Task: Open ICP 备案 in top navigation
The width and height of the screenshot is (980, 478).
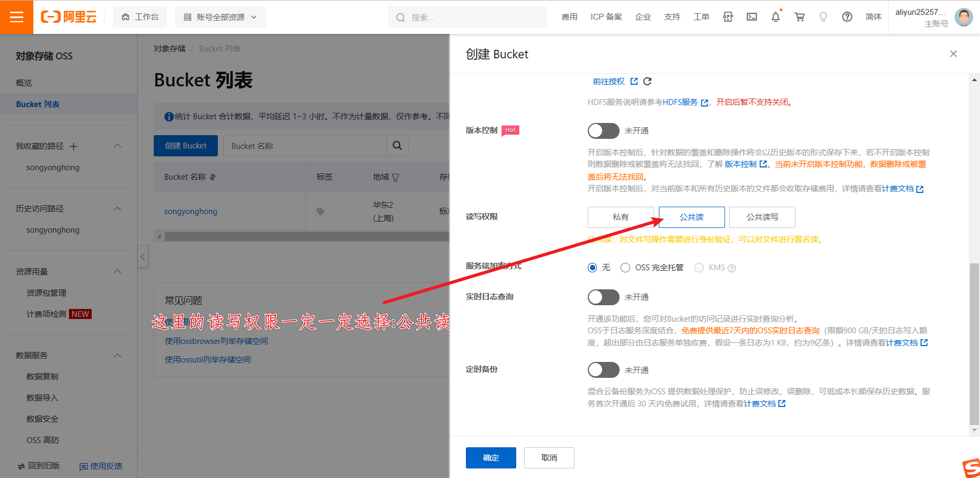Action: click(606, 17)
